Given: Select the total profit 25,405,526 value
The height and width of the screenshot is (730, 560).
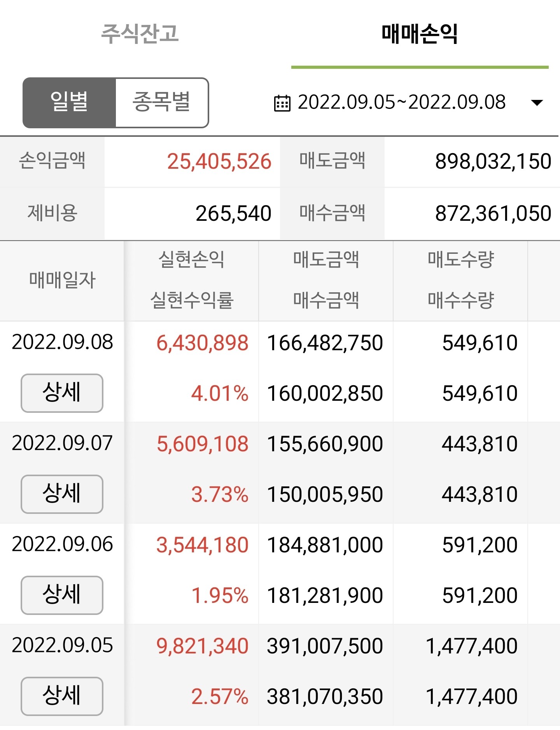Looking at the screenshot, I should coord(219,162).
